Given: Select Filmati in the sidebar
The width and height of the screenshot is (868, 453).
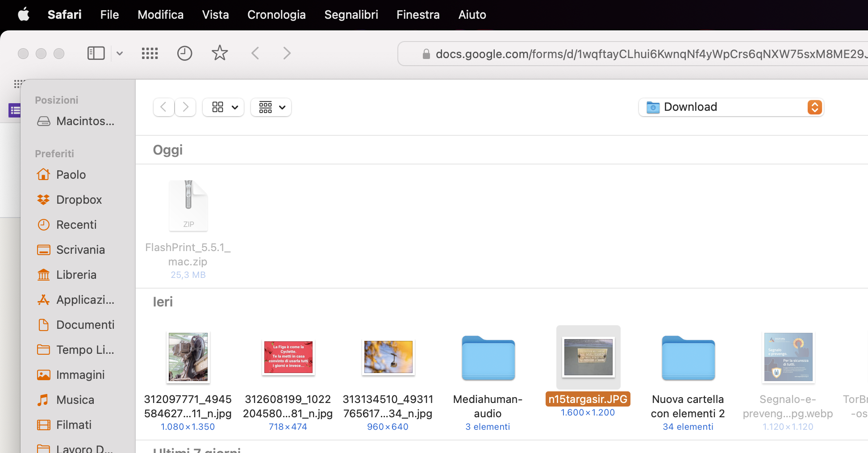Looking at the screenshot, I should [x=64, y=425].
